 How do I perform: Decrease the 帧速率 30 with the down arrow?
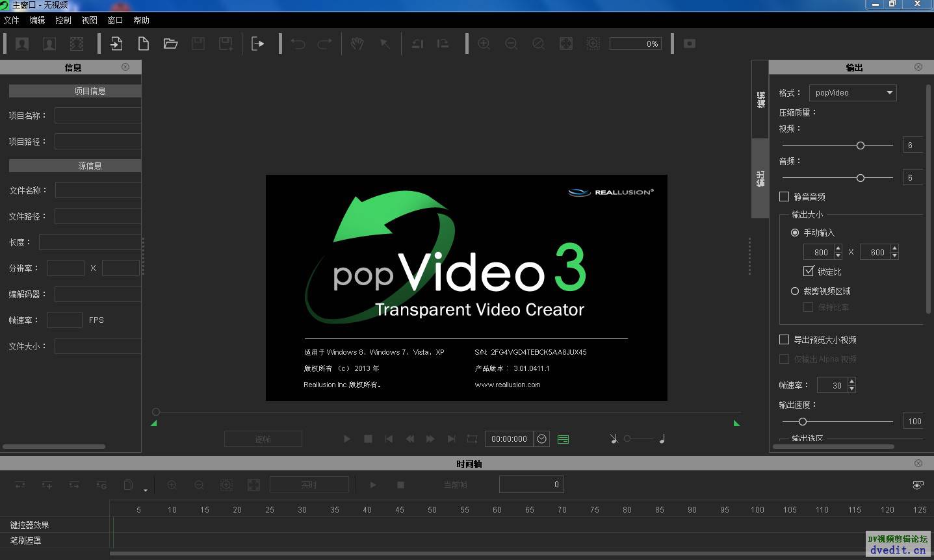pyautogui.click(x=851, y=389)
